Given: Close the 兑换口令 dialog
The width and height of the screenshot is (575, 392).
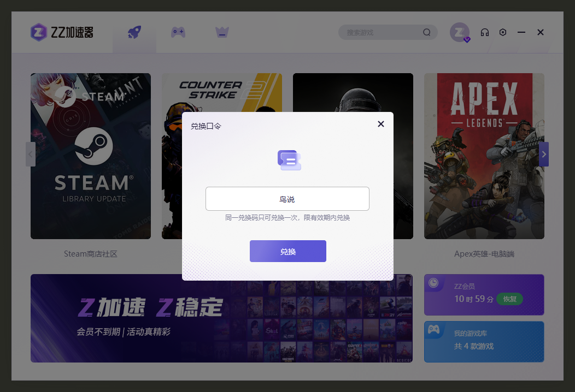Looking at the screenshot, I should (381, 124).
